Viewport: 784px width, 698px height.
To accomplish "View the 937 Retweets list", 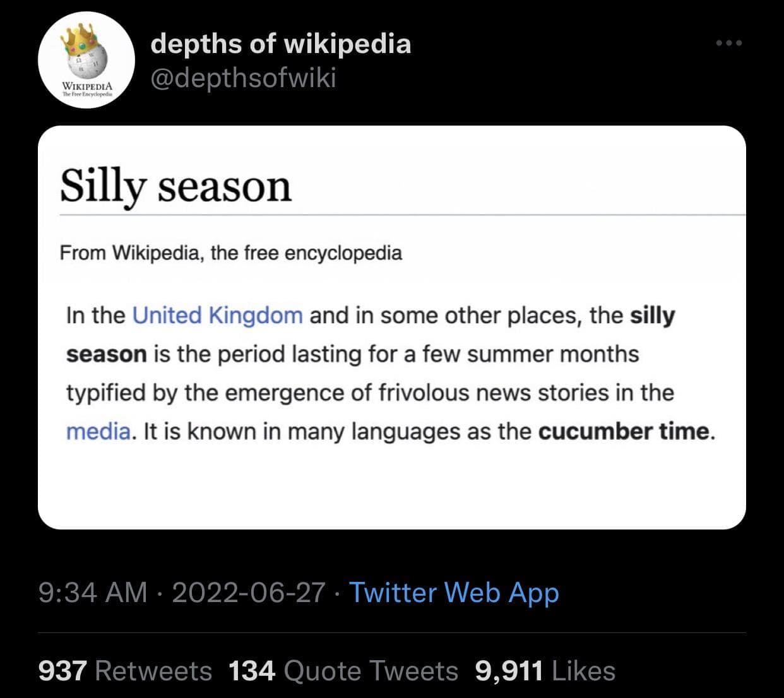I will pos(125,671).
